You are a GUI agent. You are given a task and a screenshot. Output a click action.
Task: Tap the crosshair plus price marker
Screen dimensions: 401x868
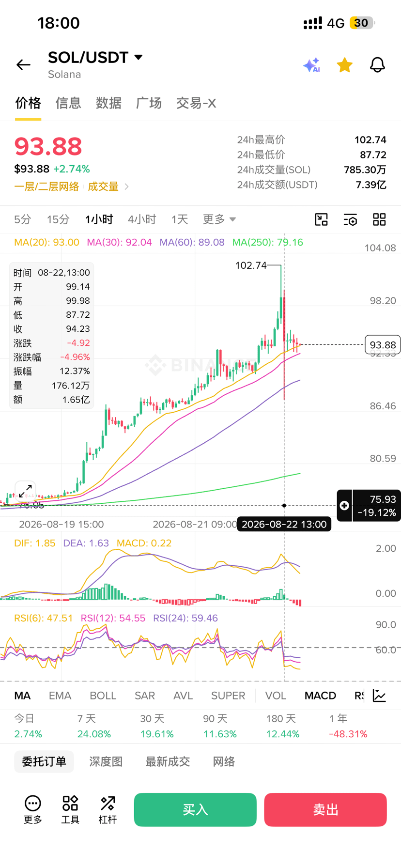coord(344,505)
